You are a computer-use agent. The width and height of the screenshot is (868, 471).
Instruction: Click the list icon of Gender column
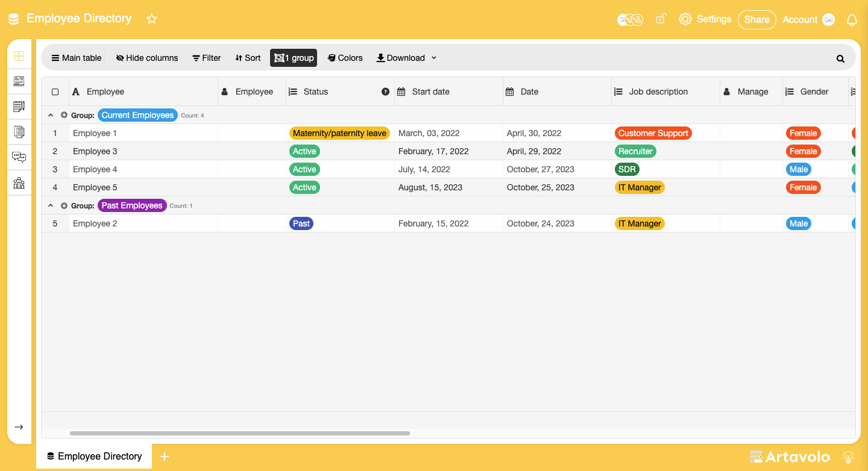790,92
